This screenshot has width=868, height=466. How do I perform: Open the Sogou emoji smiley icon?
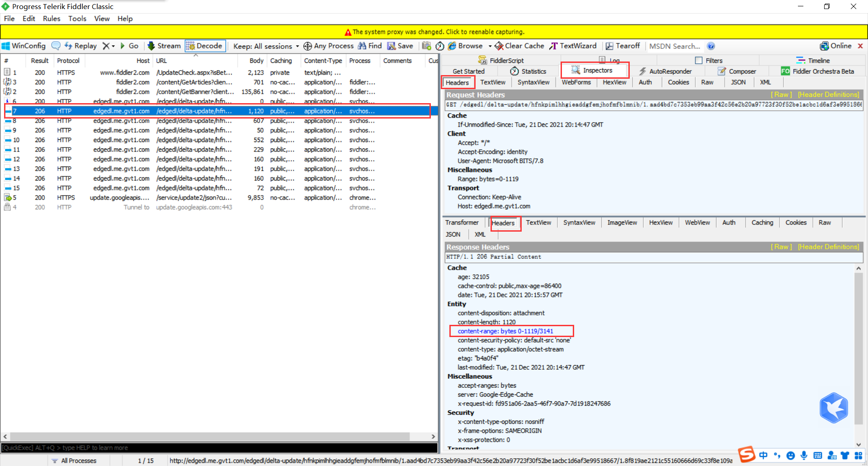[790, 456]
